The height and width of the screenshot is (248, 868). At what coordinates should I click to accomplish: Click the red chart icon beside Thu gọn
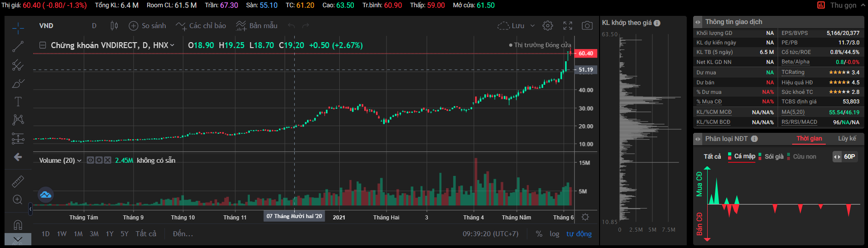tap(821, 5)
